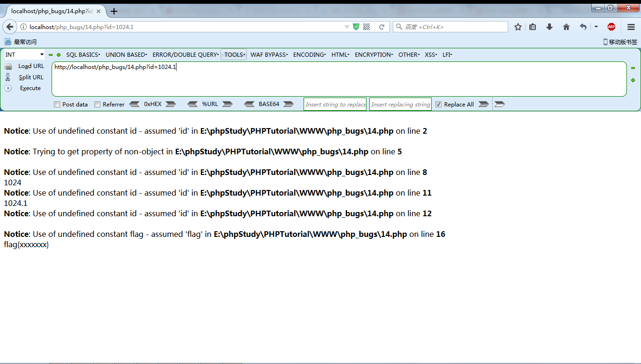Viewport: 641px width, 364px height.
Task: Open the 最常访问 bookmarks folder
Action: pyautogui.click(x=21, y=42)
